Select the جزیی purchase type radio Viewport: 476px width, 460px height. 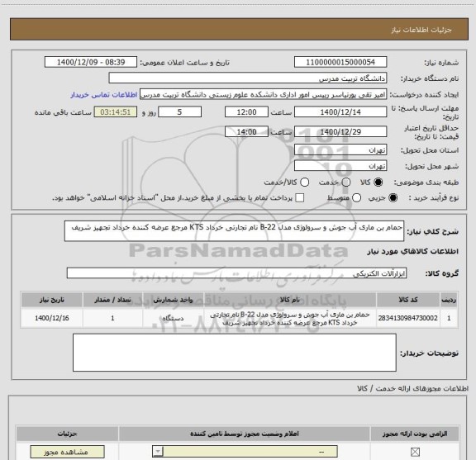[393, 198]
